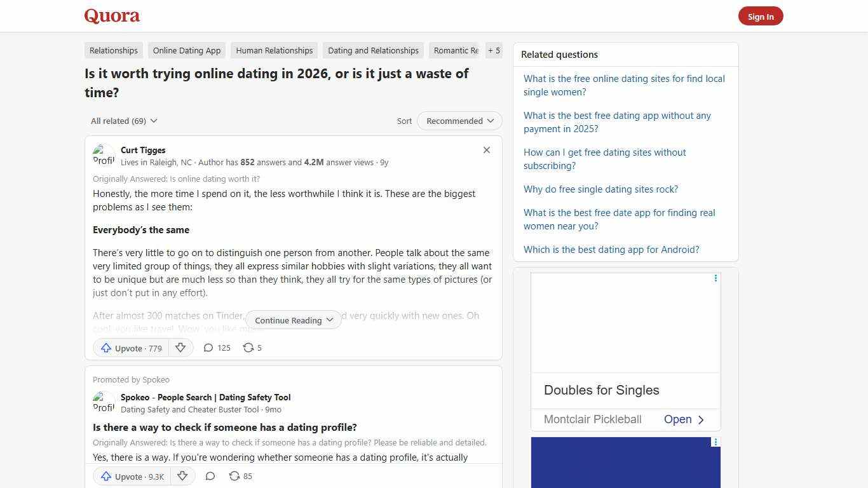Show the hidden topics with +5
Viewport: 868px width, 488px height.
point(494,50)
